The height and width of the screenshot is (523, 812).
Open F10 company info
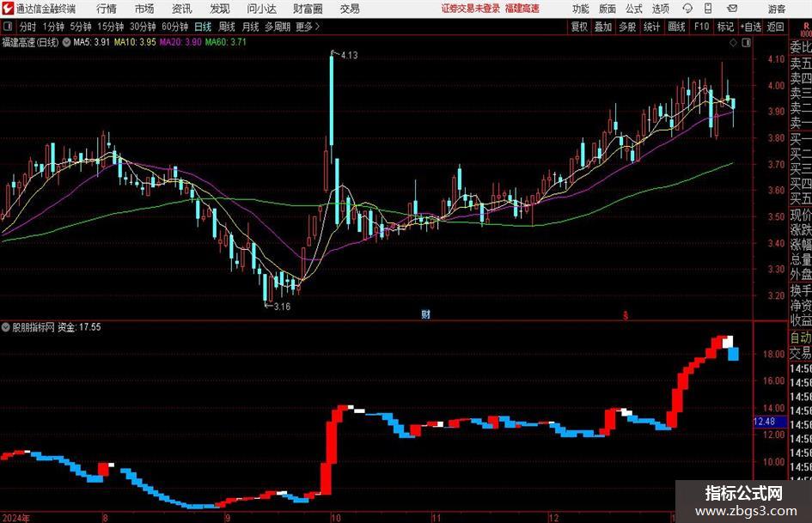[x=701, y=27]
